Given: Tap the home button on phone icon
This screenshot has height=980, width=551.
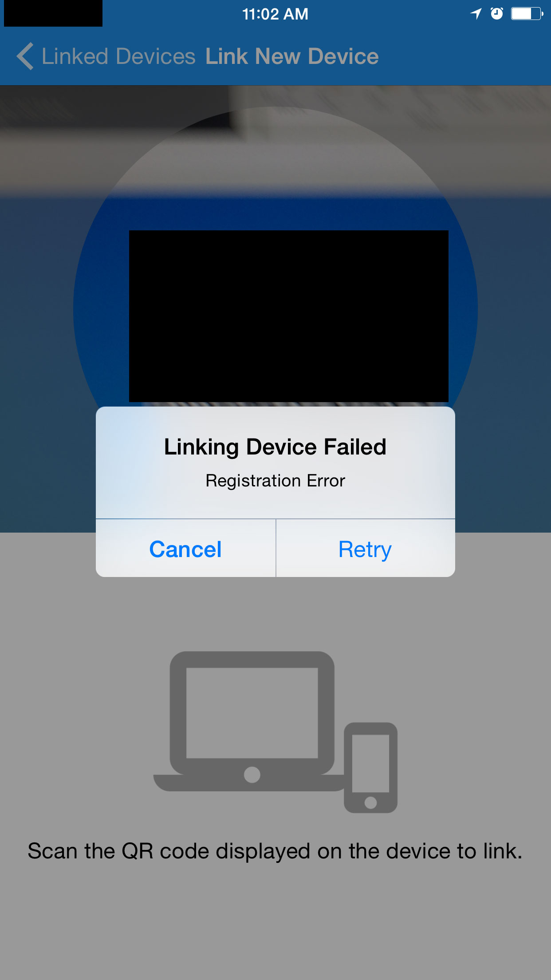Looking at the screenshot, I should (370, 802).
